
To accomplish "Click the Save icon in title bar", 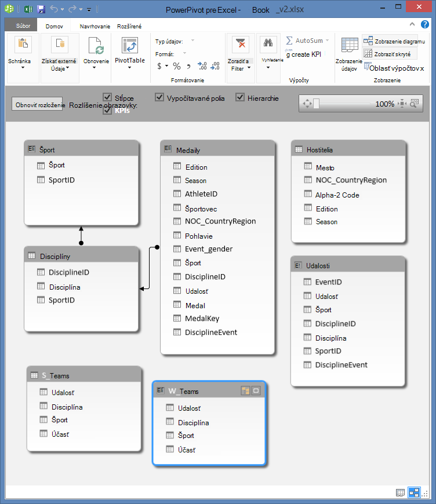I will 41,9.
